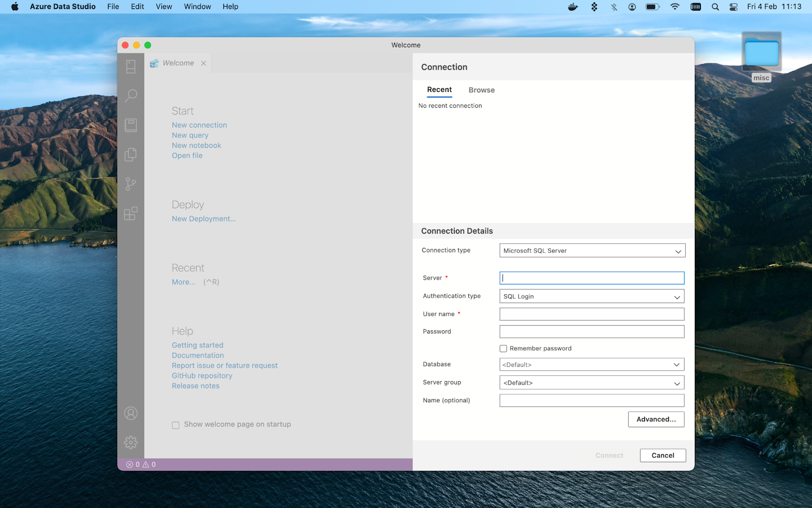812x508 pixels.
Task: Open the Window menu in the menu bar
Action: pos(197,7)
